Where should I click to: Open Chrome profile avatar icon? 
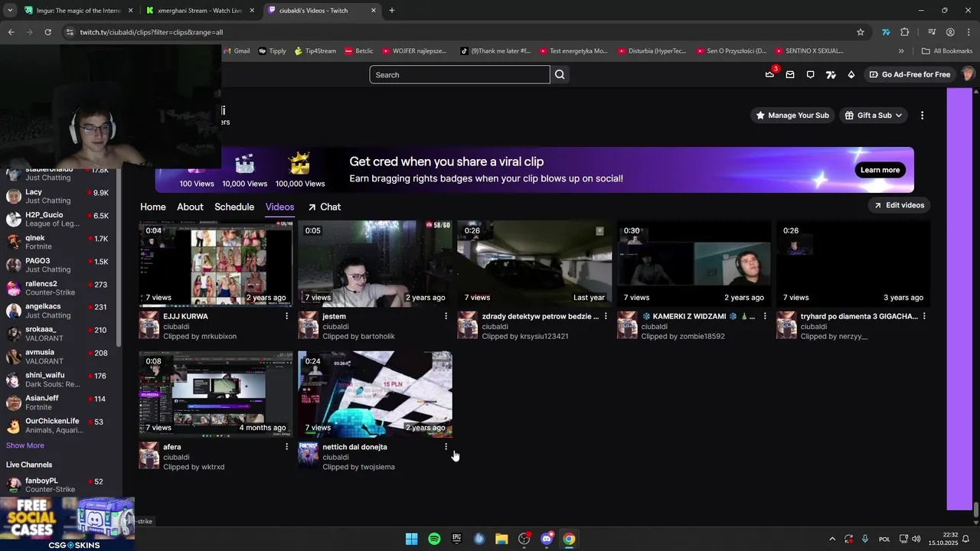[x=950, y=32]
